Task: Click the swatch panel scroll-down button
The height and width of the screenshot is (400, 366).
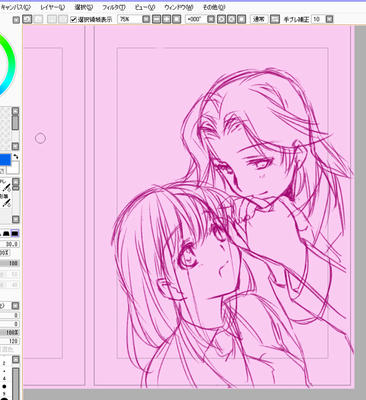Action: pyautogui.click(x=15, y=146)
